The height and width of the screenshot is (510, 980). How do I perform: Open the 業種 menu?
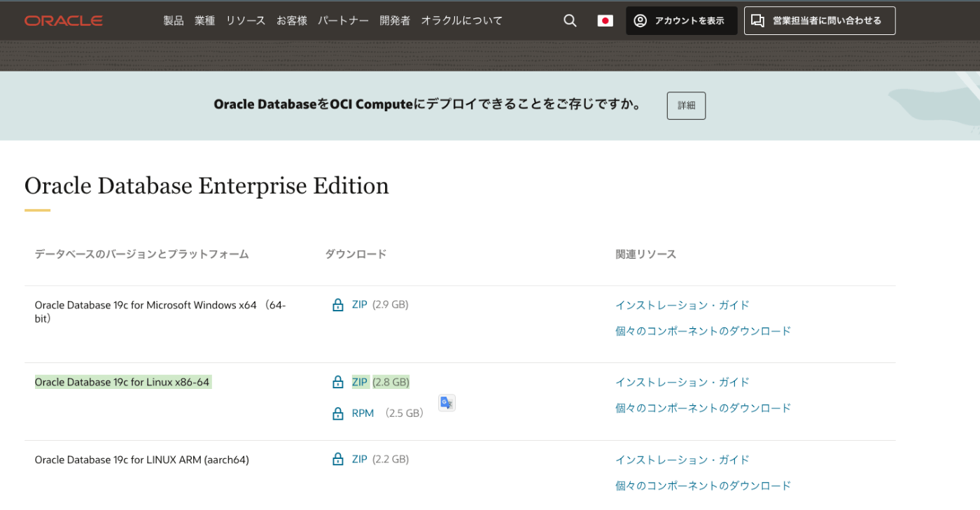pos(204,21)
